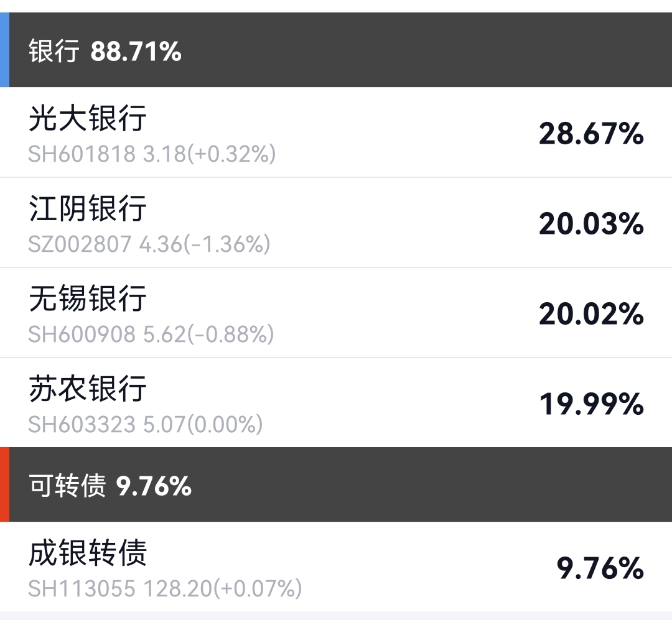The width and height of the screenshot is (672, 620).
Task: Open the 光大银行 stock entry
Action: [88, 118]
